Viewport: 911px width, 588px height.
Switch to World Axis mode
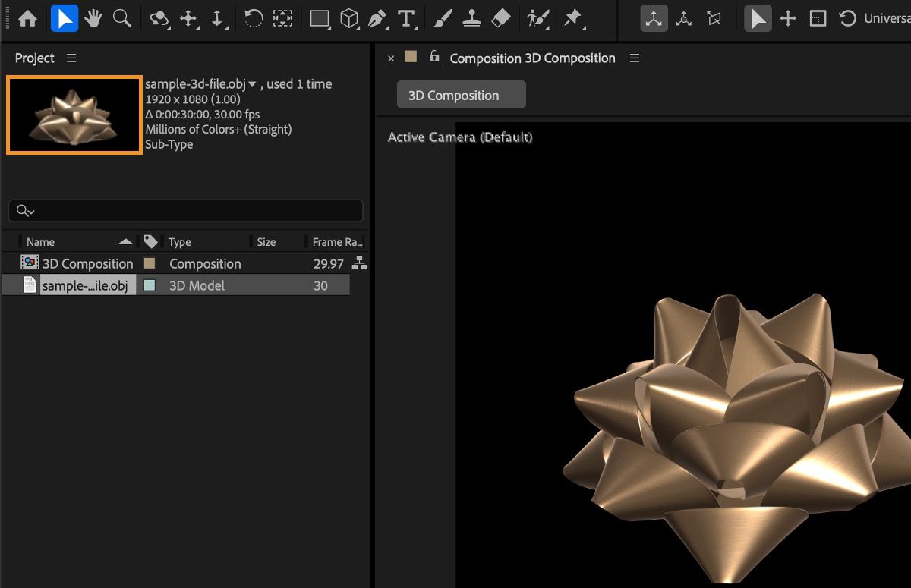pyautogui.click(x=684, y=19)
